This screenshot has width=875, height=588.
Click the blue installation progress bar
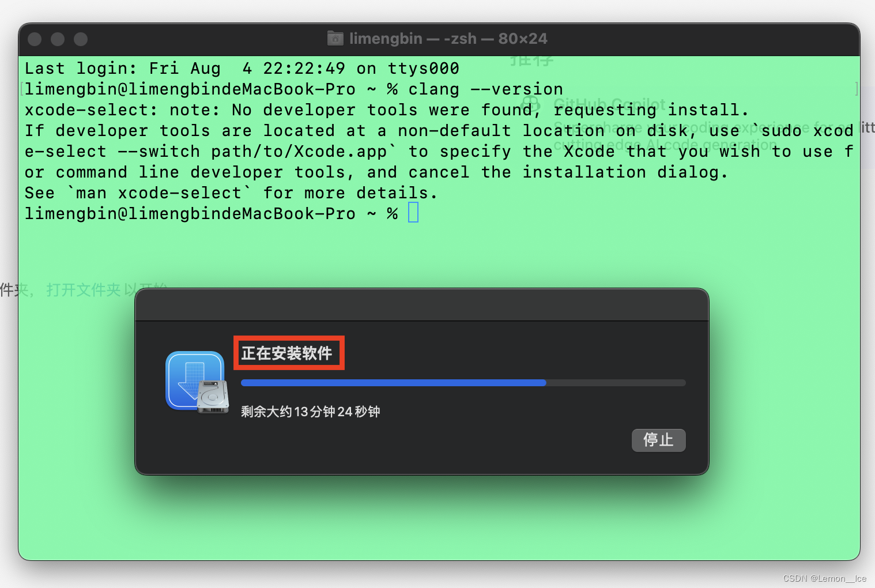tap(463, 383)
